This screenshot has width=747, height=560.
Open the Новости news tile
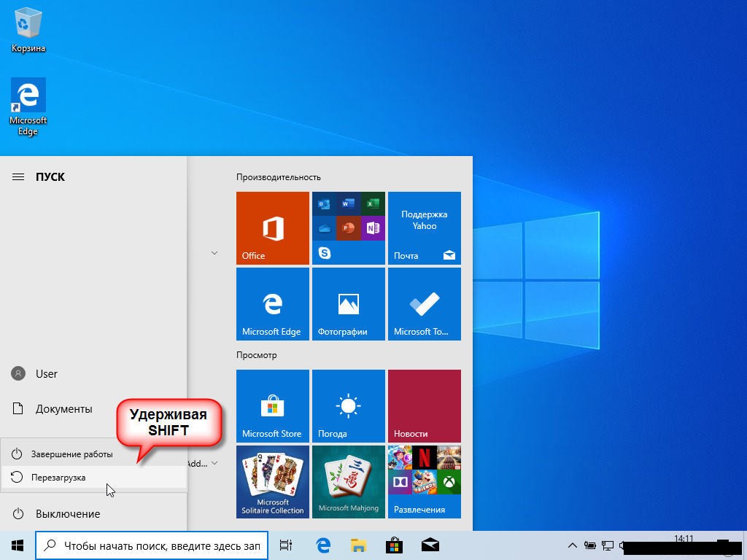(425, 405)
